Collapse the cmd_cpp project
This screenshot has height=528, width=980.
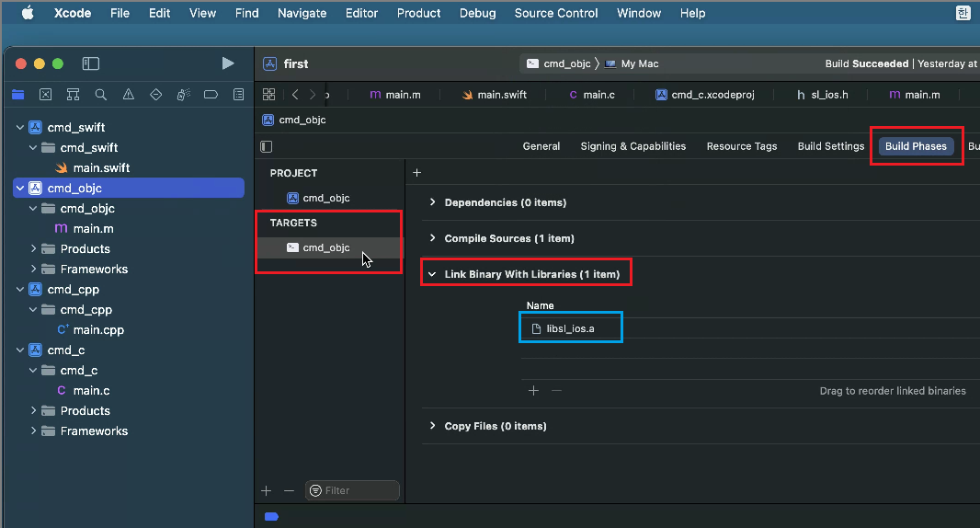(20, 289)
